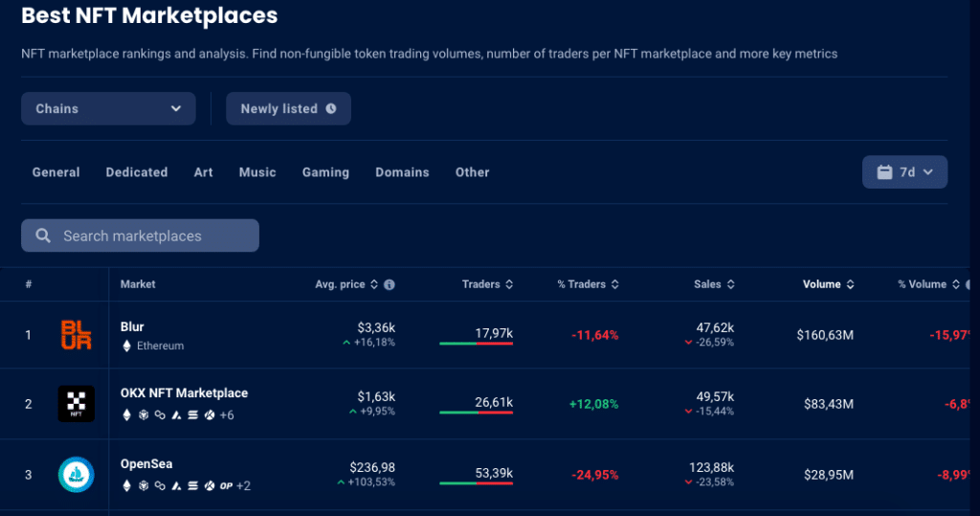This screenshot has width=980, height=516.
Task: Switch to the Art tab
Action: (203, 172)
